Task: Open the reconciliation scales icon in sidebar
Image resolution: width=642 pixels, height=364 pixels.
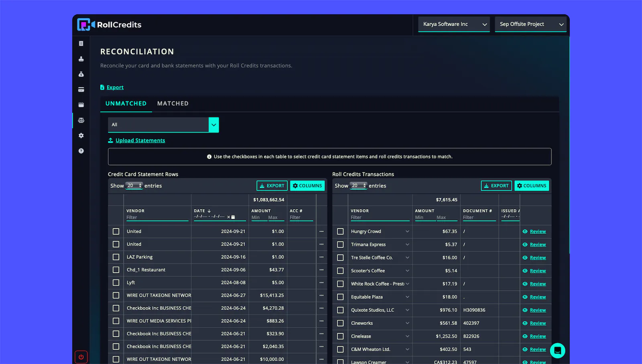Action: (81, 120)
